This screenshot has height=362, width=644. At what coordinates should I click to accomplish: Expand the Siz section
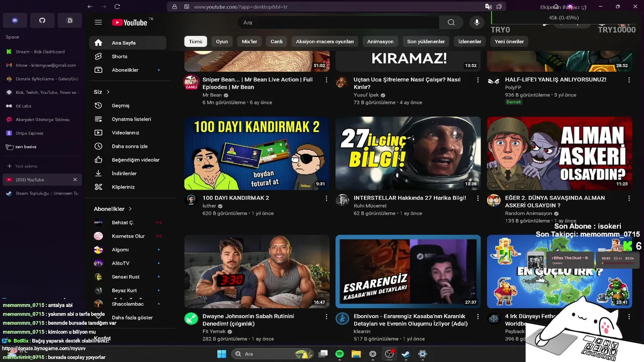[x=102, y=92]
